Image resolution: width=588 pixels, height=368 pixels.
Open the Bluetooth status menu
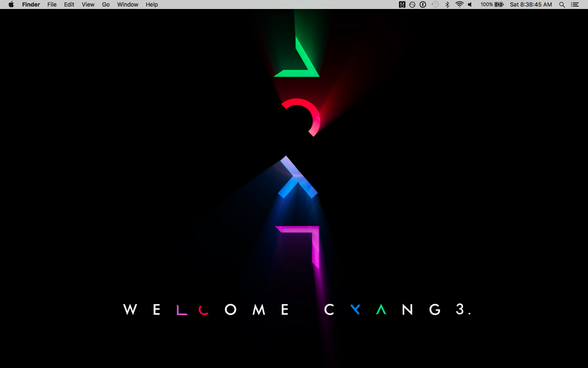[447, 4]
